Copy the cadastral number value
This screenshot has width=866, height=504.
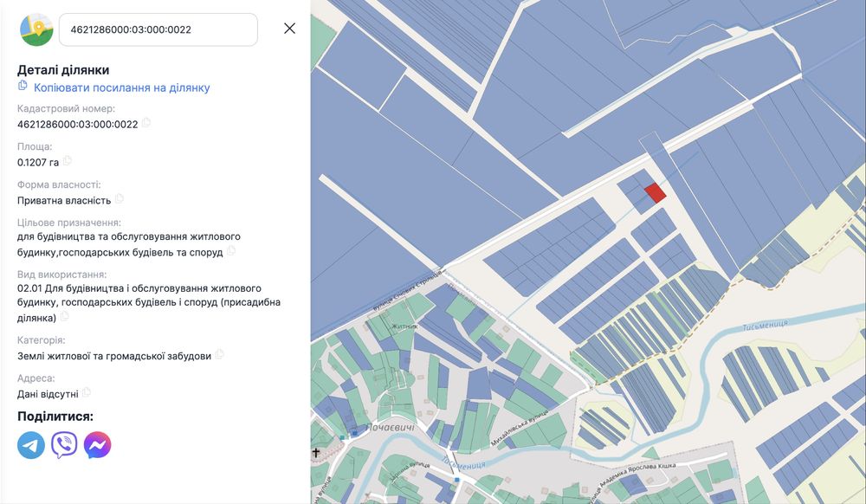tap(146, 123)
